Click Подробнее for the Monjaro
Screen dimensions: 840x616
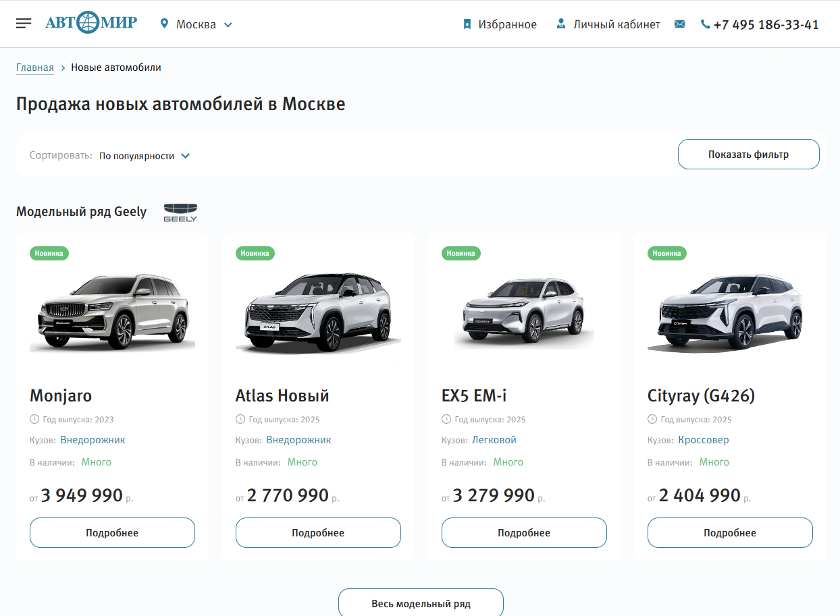pos(112,533)
